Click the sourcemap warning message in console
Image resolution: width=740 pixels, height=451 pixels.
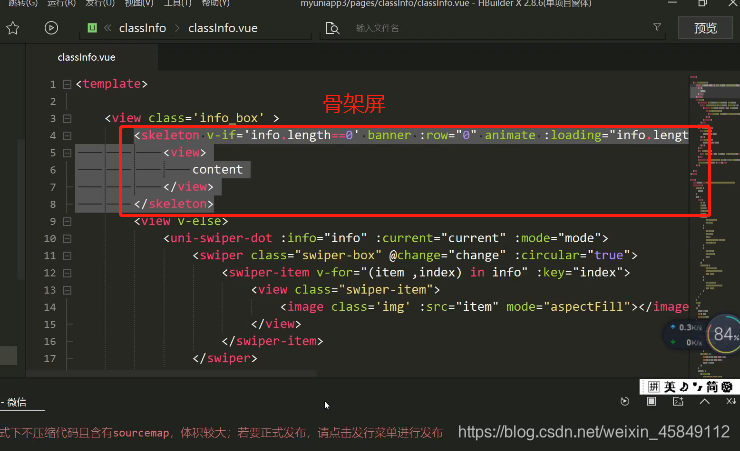[221, 433]
